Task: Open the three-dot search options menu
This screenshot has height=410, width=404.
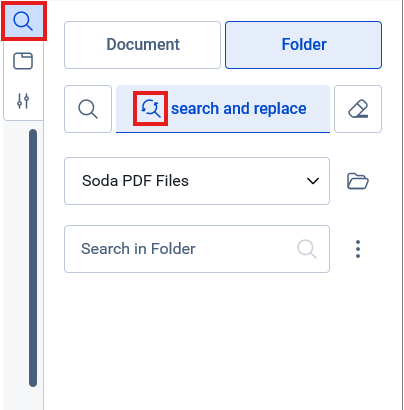Action: 358,249
